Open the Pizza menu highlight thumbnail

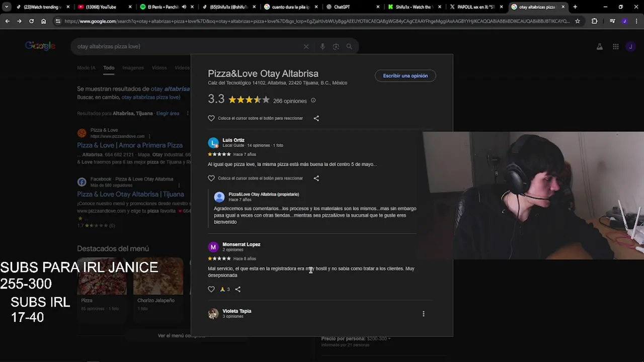pos(102,276)
